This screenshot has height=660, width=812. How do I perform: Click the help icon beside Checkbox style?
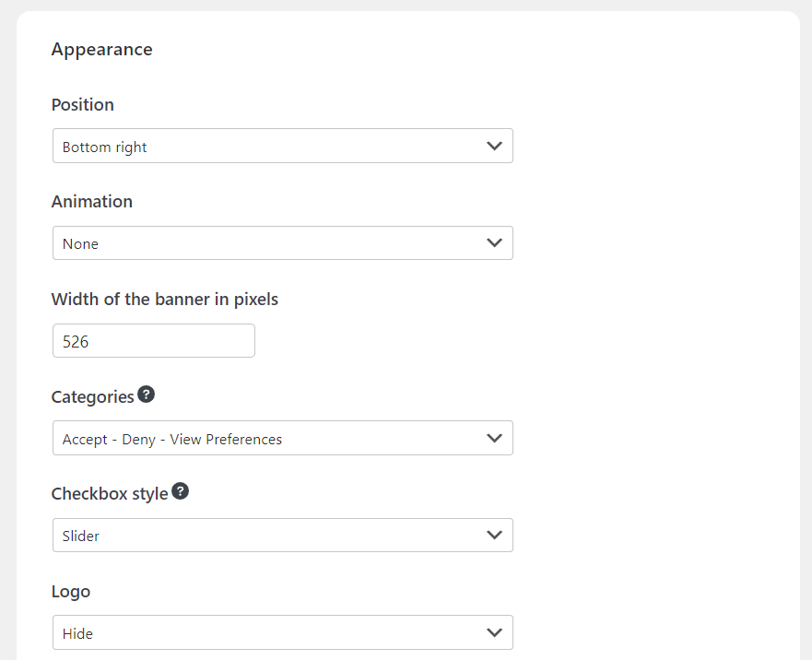180,491
